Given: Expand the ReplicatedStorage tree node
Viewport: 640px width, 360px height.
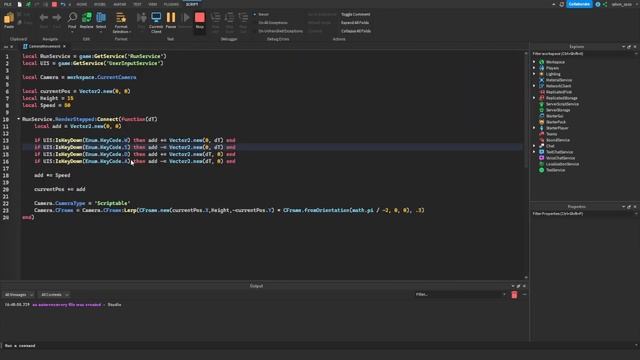Looking at the screenshot, I should tap(534, 98).
